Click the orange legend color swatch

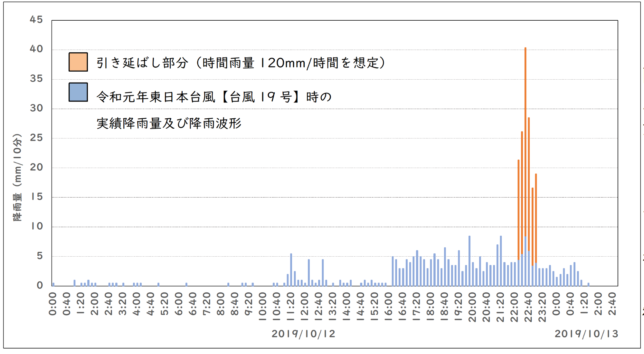pos(78,62)
